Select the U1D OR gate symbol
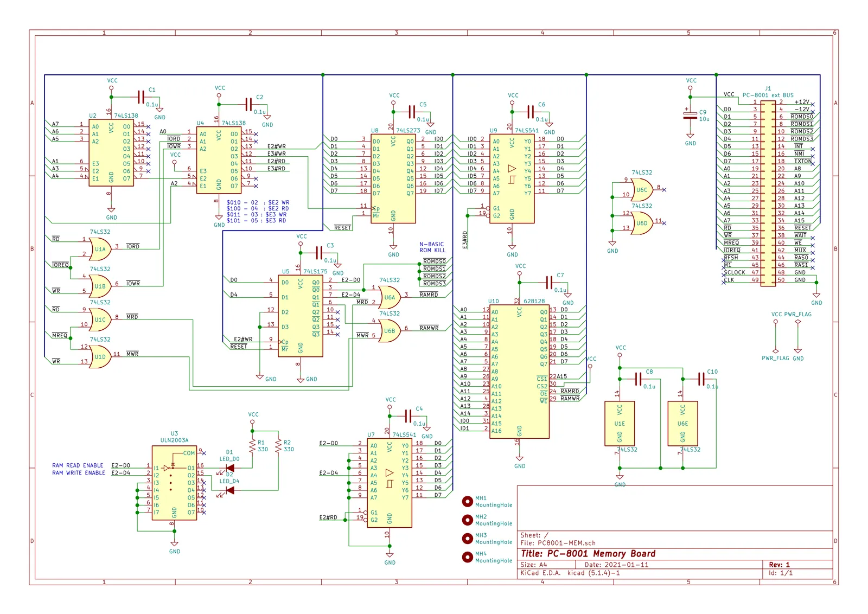868x614 pixels. coord(100,357)
